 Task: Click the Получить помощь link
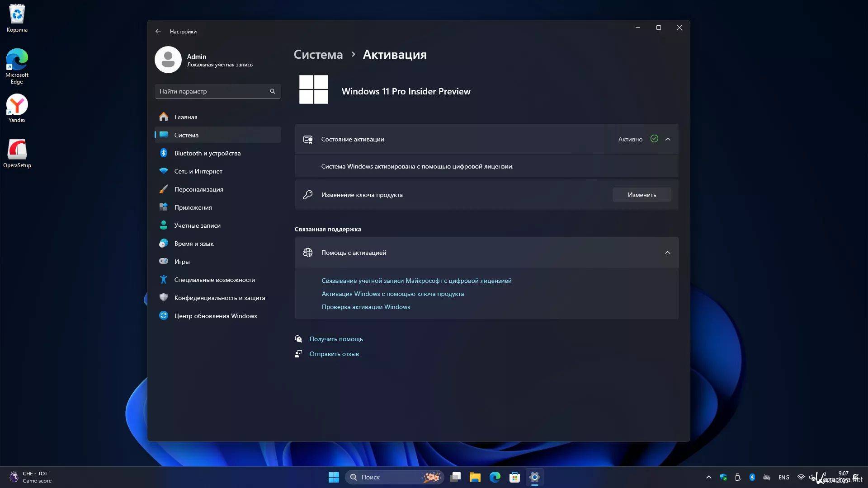tap(336, 339)
